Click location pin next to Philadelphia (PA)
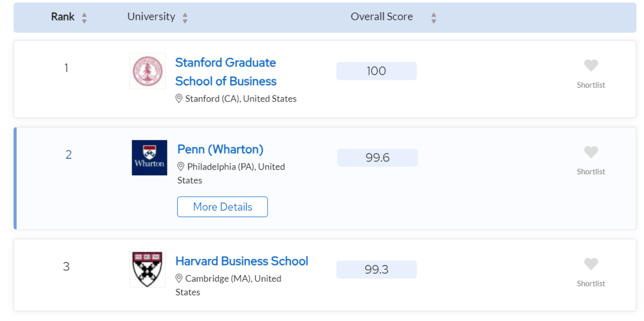The height and width of the screenshot is (321, 644). point(181,166)
